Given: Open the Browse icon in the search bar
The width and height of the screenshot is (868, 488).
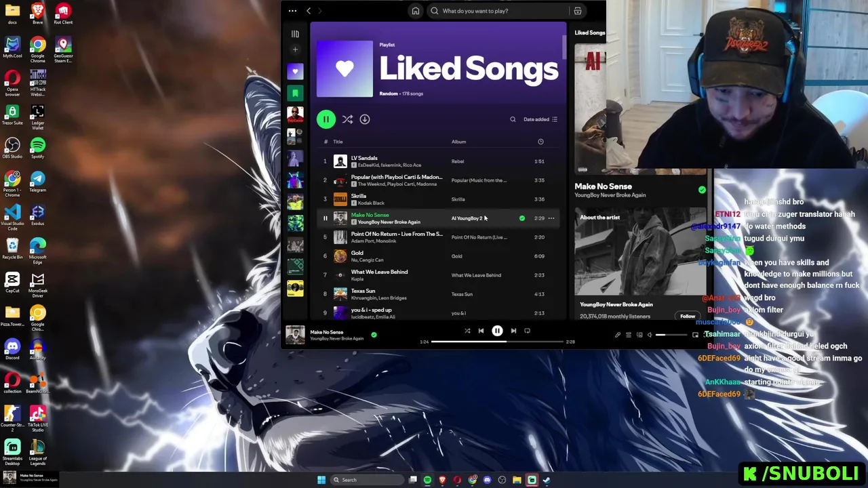Looking at the screenshot, I should [x=578, y=11].
